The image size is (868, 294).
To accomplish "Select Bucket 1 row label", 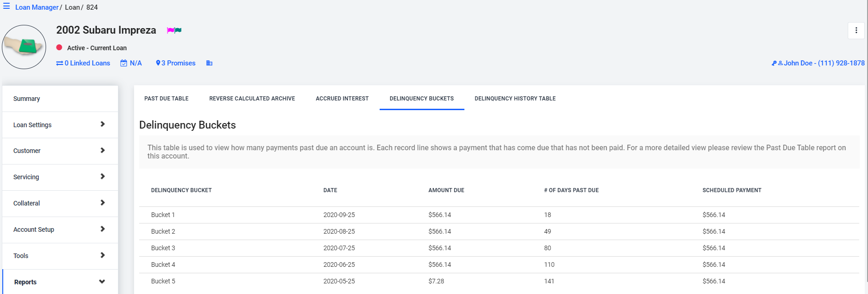I will 163,215.
